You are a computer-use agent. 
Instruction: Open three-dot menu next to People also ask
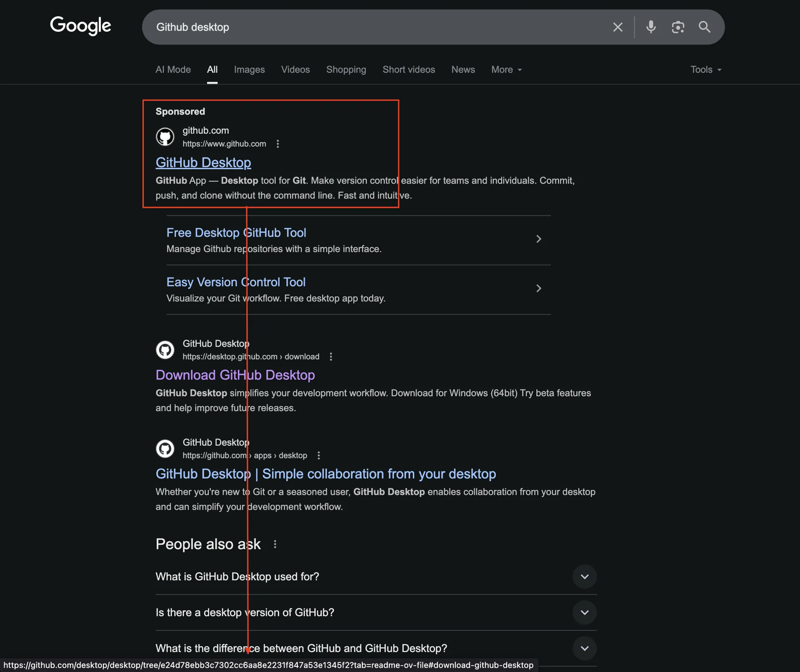pyautogui.click(x=275, y=544)
